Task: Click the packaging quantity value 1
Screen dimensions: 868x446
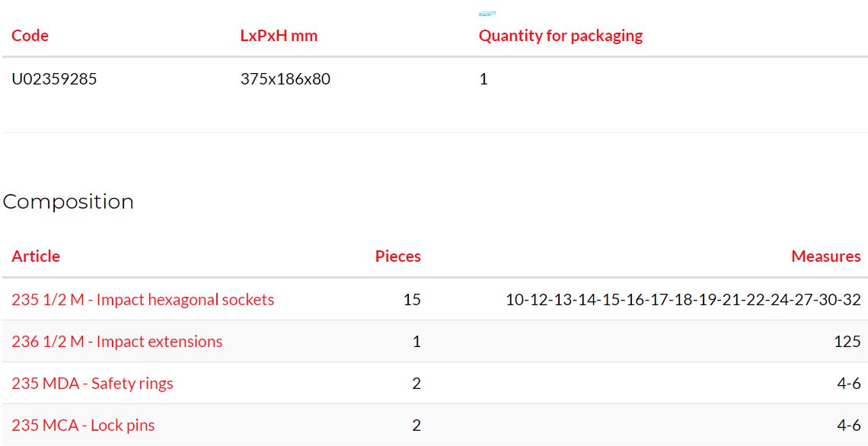Action: pos(483,79)
